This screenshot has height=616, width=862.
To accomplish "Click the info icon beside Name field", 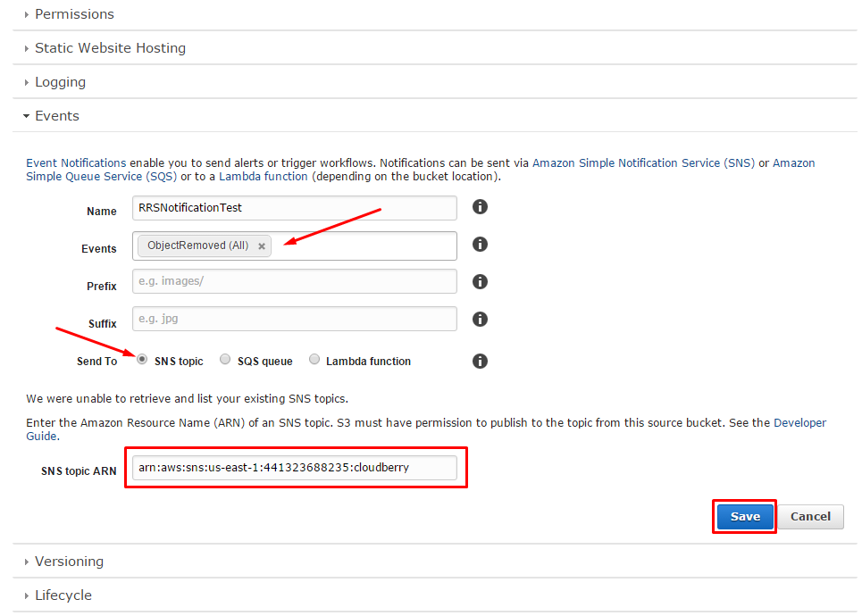I will click(480, 206).
